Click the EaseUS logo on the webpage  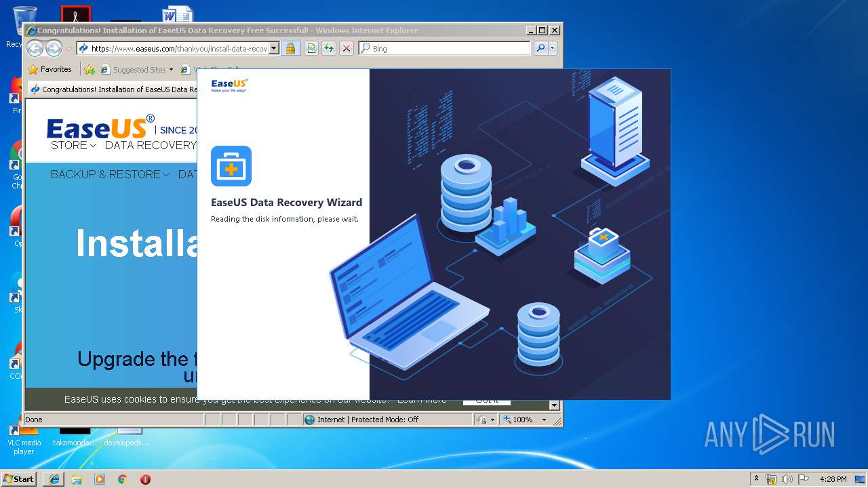tap(100, 127)
